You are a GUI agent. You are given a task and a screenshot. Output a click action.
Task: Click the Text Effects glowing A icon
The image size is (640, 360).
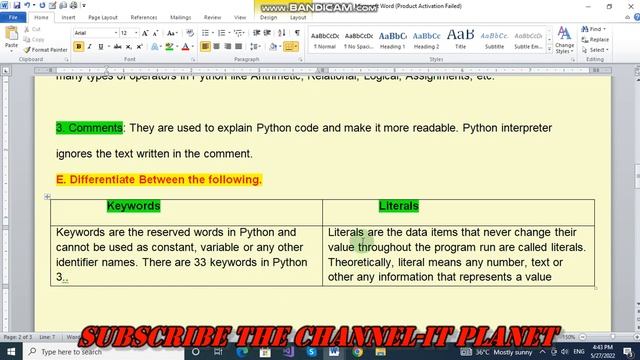(x=155, y=47)
